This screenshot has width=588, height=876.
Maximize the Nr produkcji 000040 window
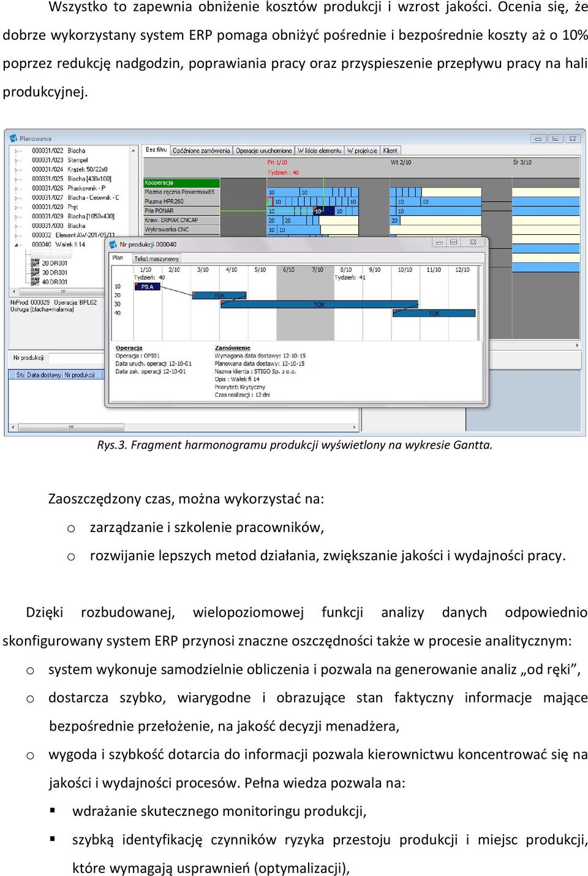point(454,242)
